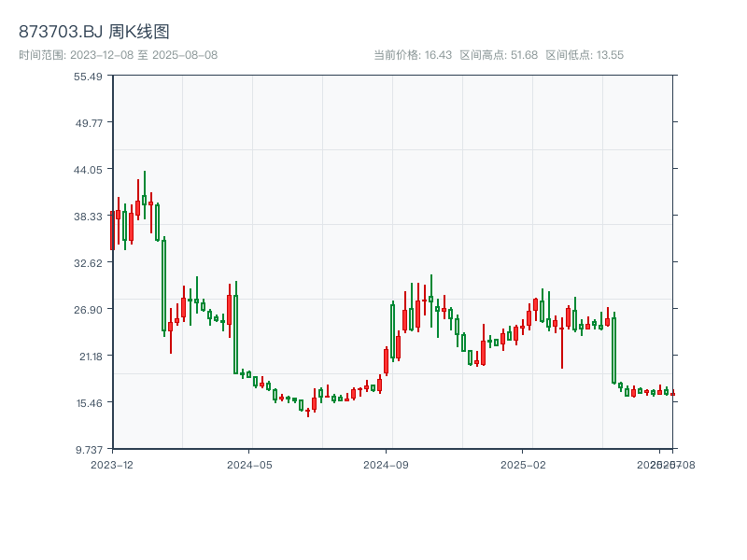
Task: Click the chart title 873703.BJ 周K线图
Action: (94, 32)
